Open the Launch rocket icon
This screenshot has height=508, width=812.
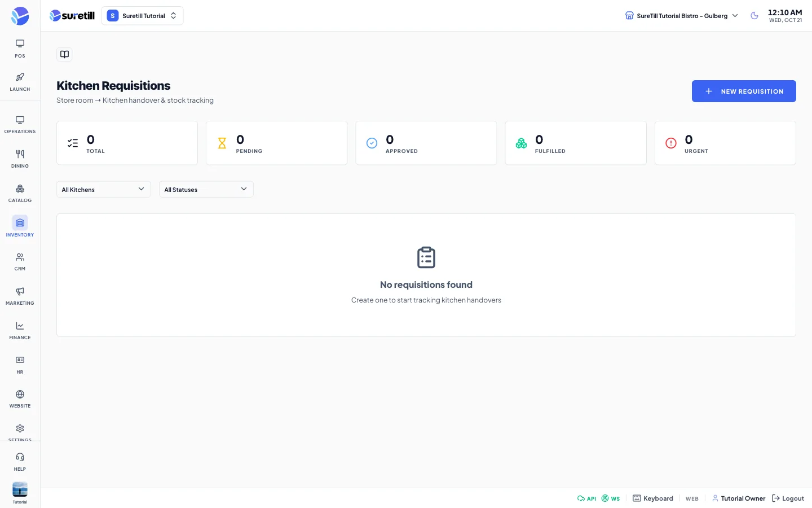[20, 82]
